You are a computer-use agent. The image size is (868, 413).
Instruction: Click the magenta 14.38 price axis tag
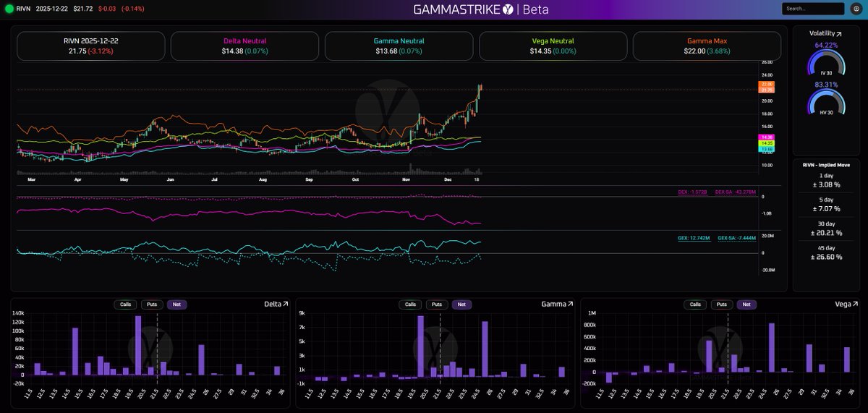coord(767,137)
